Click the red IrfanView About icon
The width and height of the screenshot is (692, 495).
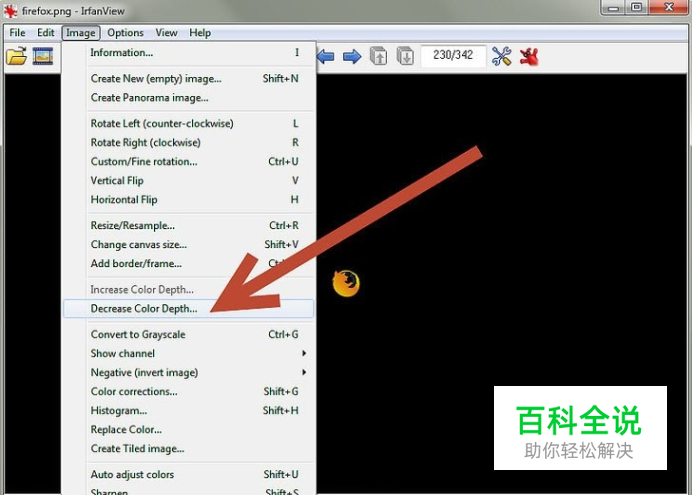pos(529,56)
